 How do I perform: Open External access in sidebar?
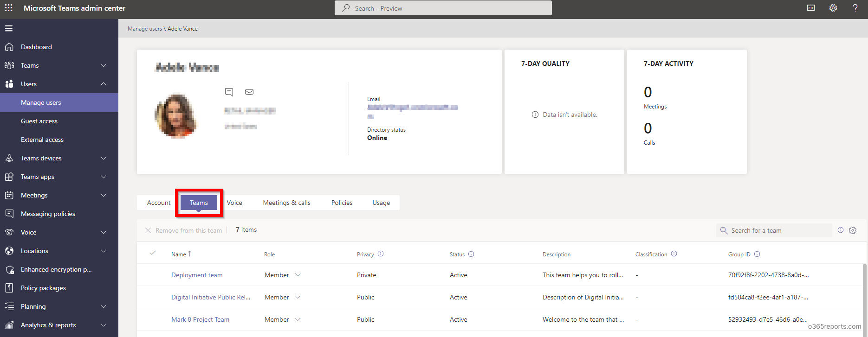[x=59, y=140]
